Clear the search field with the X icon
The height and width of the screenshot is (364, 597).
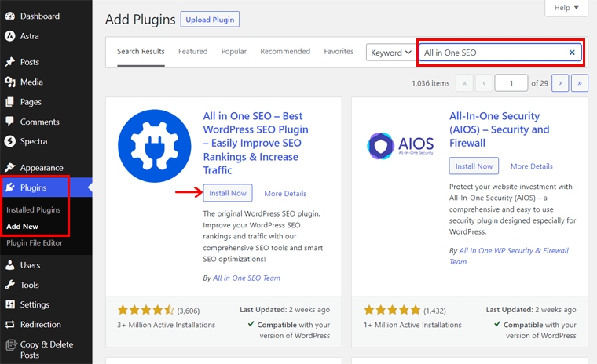click(x=572, y=53)
